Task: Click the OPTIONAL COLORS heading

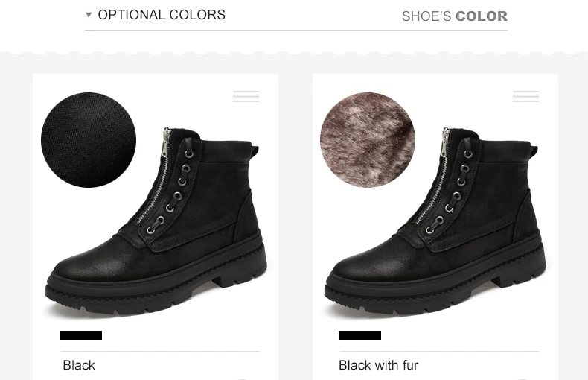Action: pos(162,15)
